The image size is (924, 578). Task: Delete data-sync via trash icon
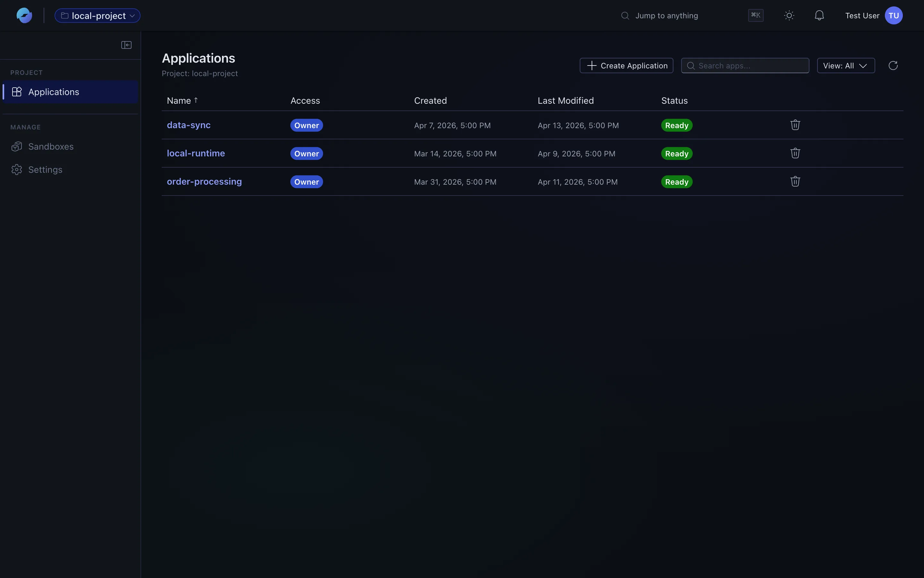pos(795,125)
